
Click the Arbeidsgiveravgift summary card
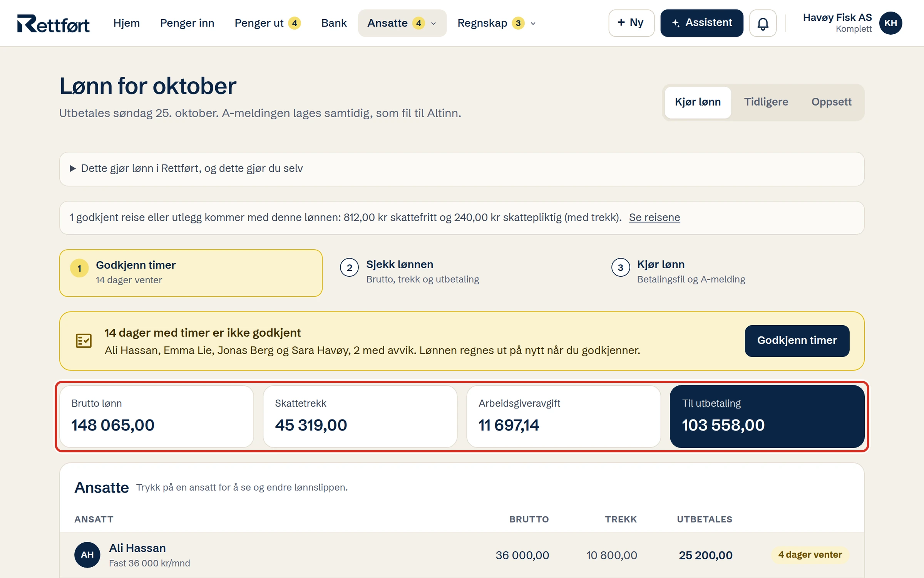563,416
